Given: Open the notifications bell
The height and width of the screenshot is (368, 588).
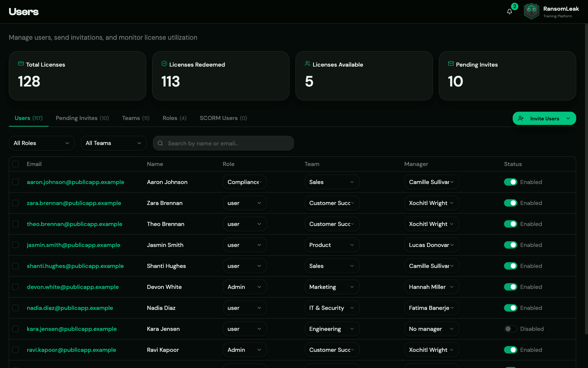Looking at the screenshot, I should click(x=509, y=12).
